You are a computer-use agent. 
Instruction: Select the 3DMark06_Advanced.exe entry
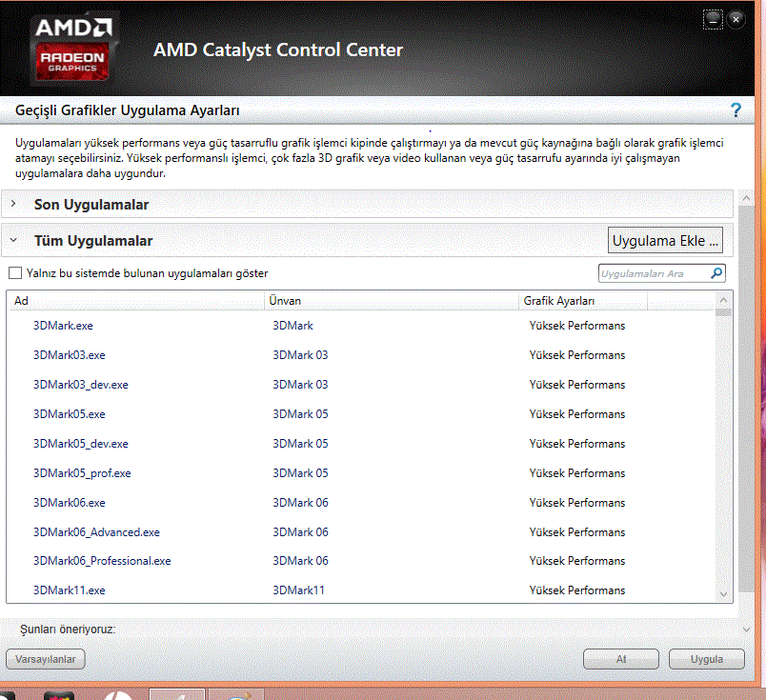96,532
